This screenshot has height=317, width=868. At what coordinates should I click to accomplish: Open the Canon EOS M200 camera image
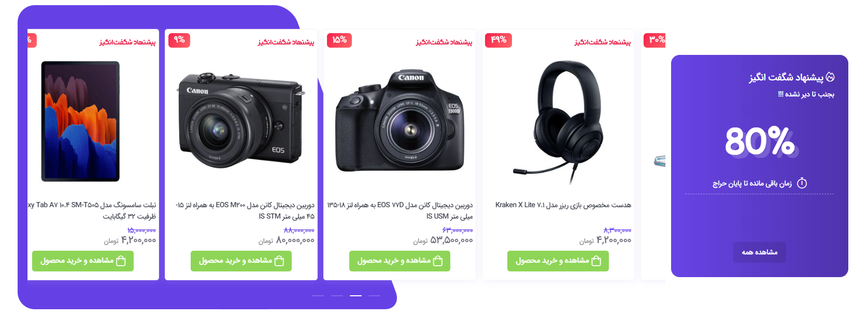tap(241, 120)
